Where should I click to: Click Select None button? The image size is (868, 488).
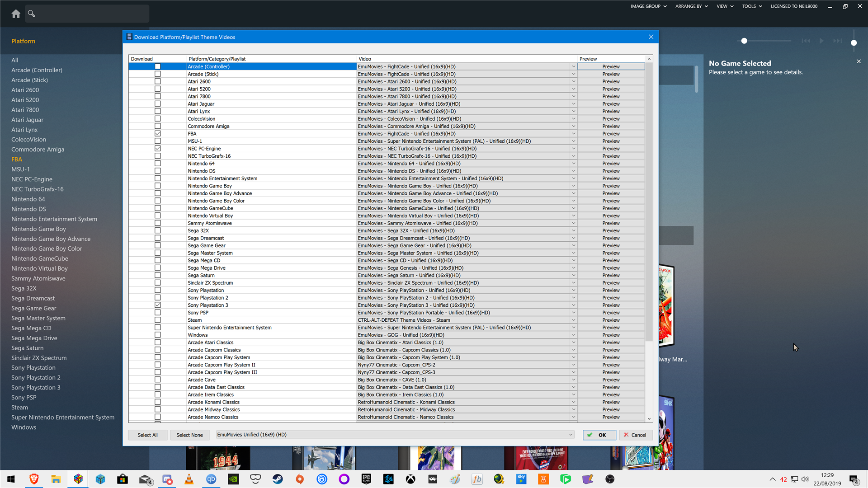pyautogui.click(x=189, y=435)
